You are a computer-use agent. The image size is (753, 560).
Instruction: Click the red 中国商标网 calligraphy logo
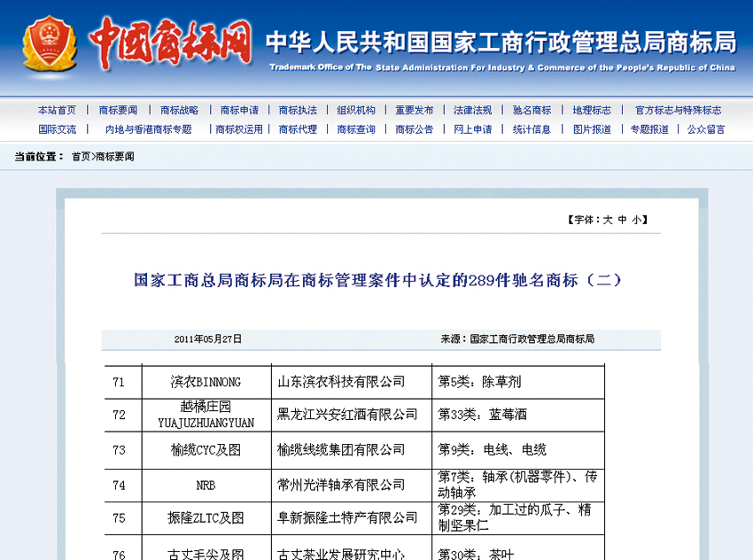pos(170,43)
